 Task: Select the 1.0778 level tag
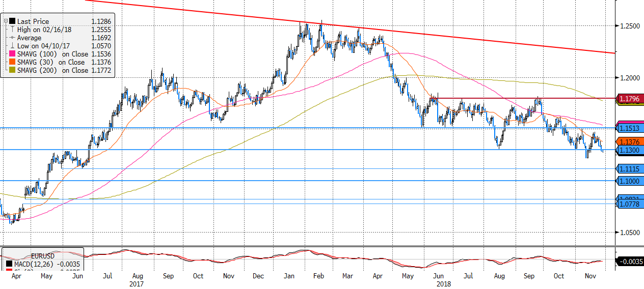630,204
